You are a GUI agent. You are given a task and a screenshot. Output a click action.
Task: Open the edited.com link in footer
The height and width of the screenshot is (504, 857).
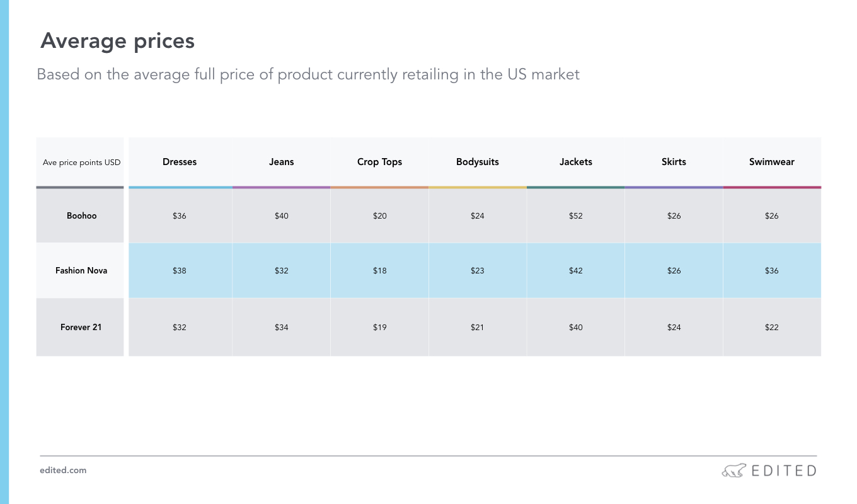point(63,470)
